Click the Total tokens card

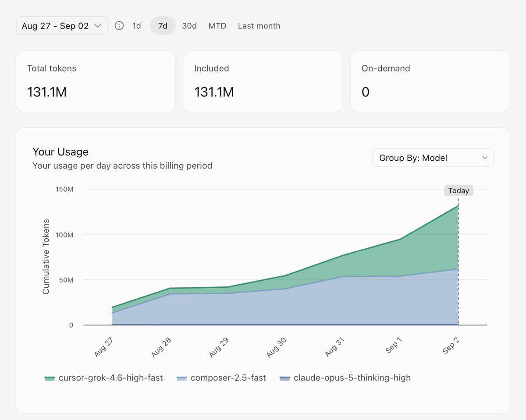(96, 81)
